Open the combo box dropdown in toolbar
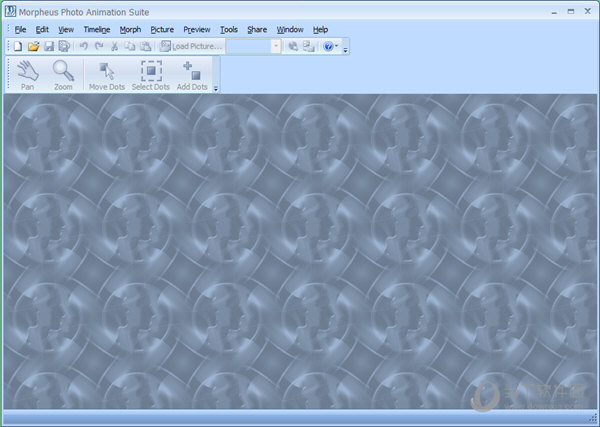Image resolution: width=600 pixels, height=427 pixels. click(275, 46)
